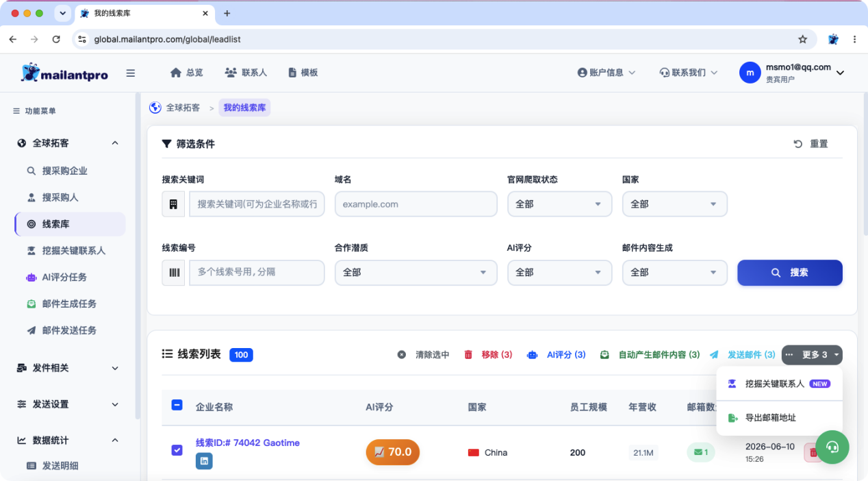Click the AI评分 (3) toolbar button
Screen dimensions: 868x481
(x=557, y=354)
